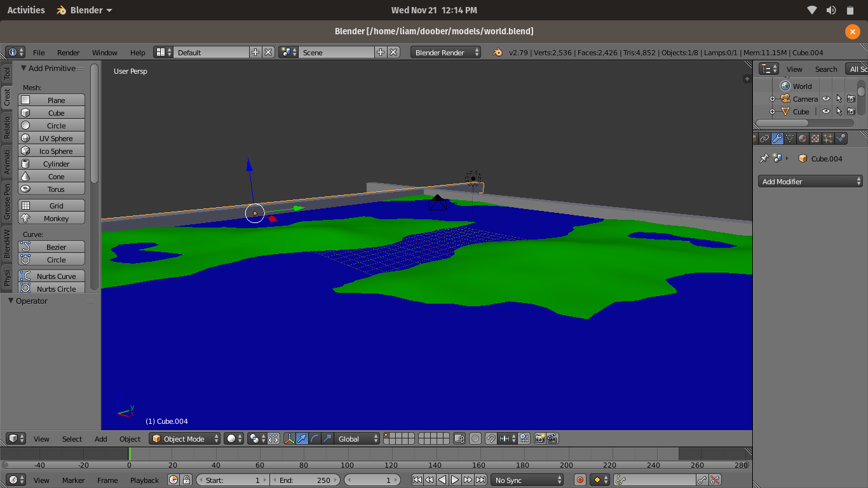Jump to the last frame in timeline
The height and width of the screenshot is (488, 868).
(x=481, y=480)
